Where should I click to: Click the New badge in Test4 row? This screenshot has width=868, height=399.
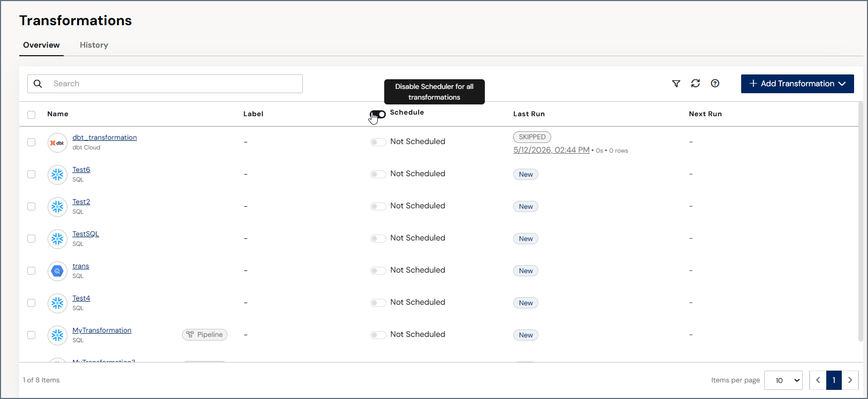pyautogui.click(x=526, y=303)
